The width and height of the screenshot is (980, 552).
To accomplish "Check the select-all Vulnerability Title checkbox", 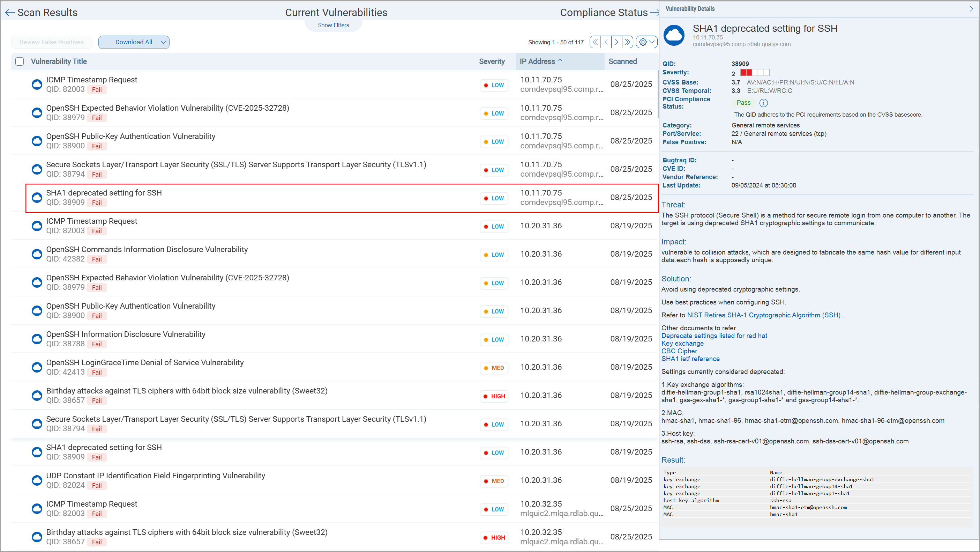I will [x=20, y=62].
